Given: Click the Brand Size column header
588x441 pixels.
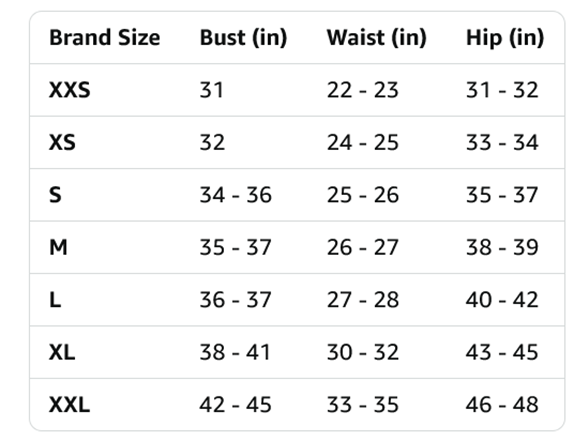Looking at the screenshot, I should [x=105, y=38].
